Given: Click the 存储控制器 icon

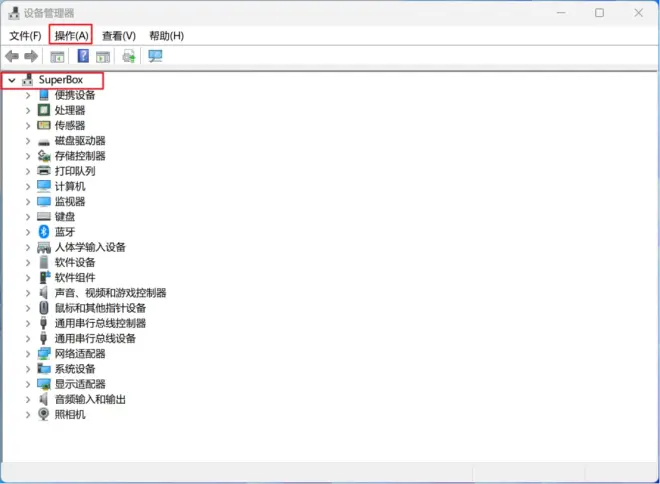Looking at the screenshot, I should tap(44, 156).
